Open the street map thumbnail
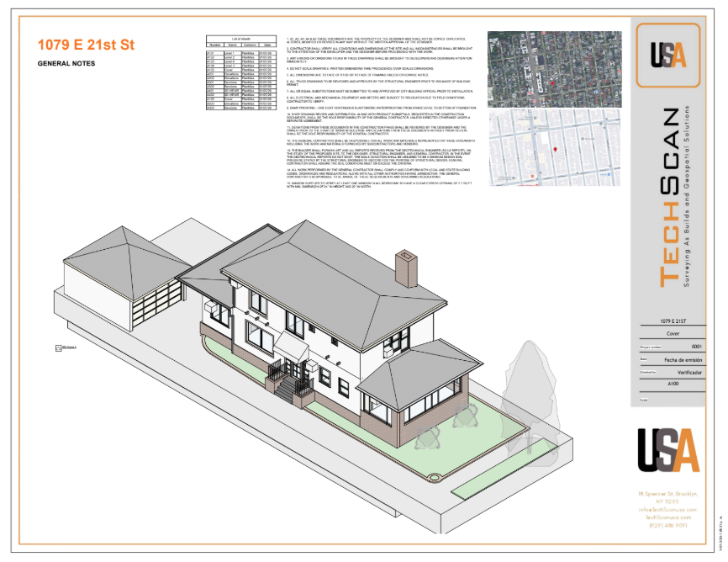Viewport: 728px width, 562px height. [x=554, y=148]
